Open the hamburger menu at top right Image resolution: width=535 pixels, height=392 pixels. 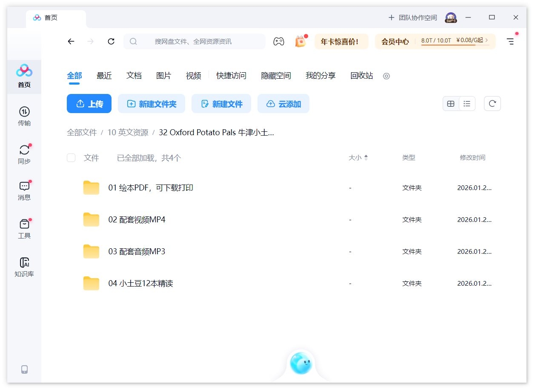coord(510,41)
